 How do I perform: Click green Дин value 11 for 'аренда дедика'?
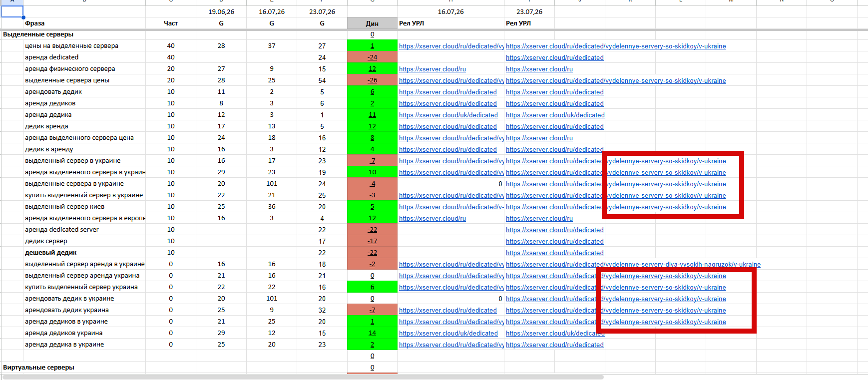point(372,115)
